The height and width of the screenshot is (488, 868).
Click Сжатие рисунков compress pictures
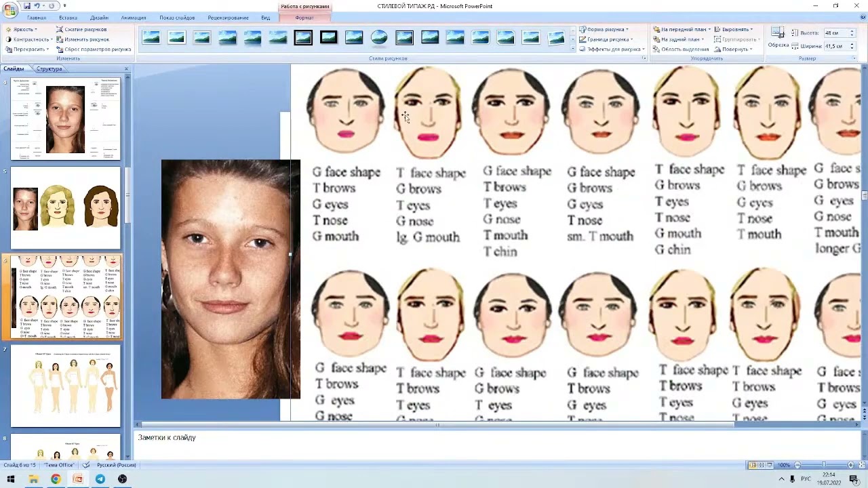point(81,30)
